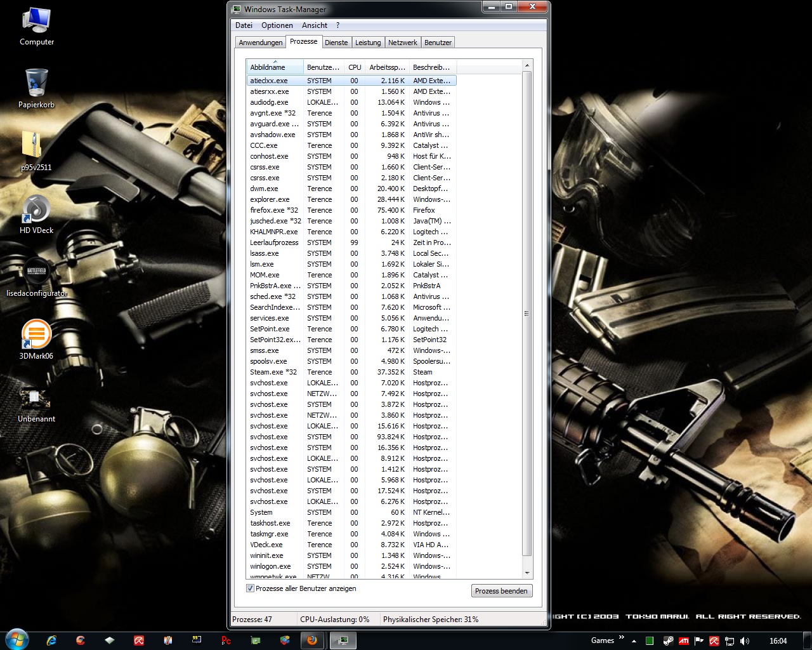Screen dimensions: 812x650
Task: Show hidden tray icons arrow
Action: (x=634, y=641)
